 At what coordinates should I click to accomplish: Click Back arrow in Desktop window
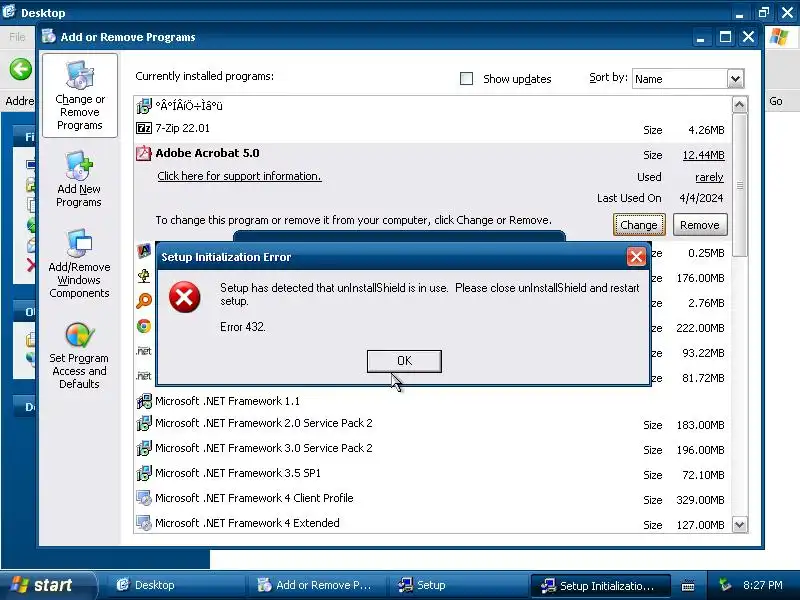[x=20, y=69]
